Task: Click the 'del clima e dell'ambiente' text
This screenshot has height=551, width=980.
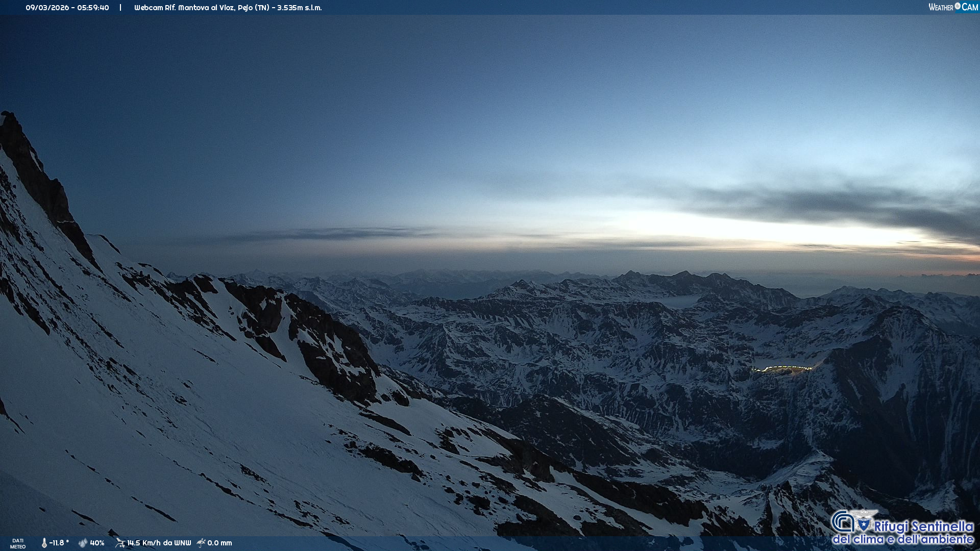Action: click(903, 539)
